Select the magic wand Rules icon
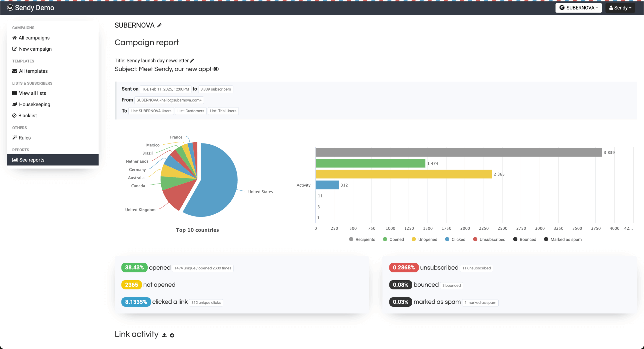The width and height of the screenshot is (644, 349). [x=14, y=137]
